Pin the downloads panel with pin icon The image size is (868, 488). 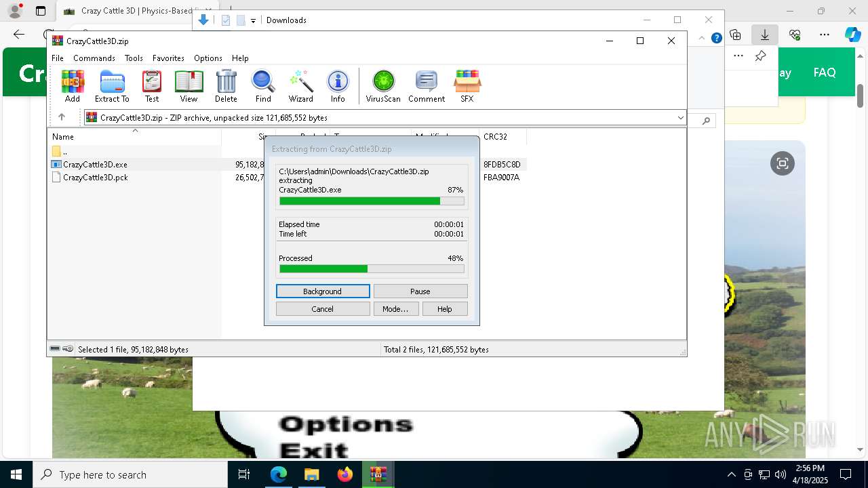(760, 56)
